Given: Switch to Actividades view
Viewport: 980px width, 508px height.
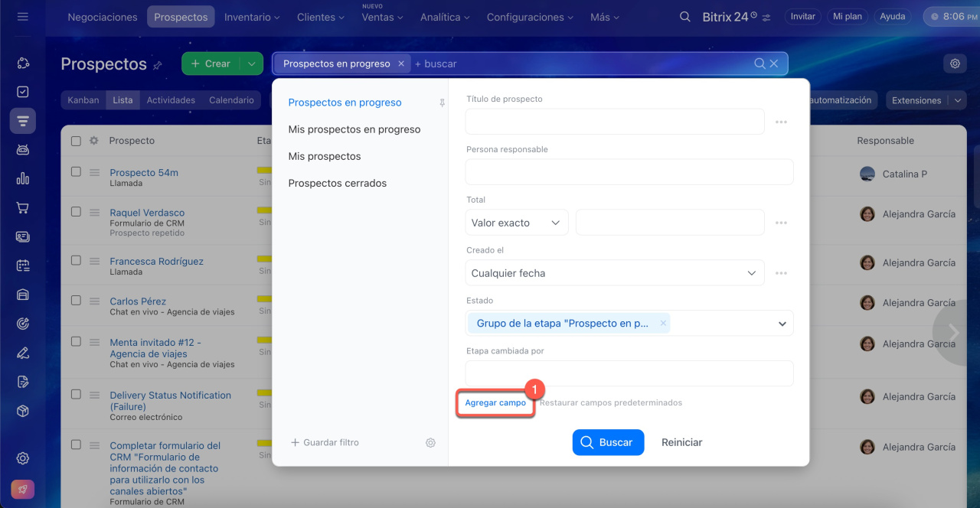Looking at the screenshot, I should [171, 100].
